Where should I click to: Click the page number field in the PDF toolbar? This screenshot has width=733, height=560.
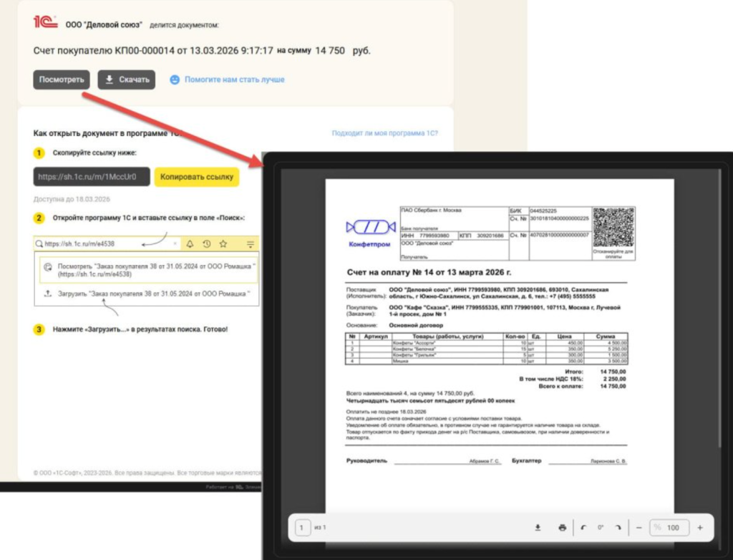302,528
